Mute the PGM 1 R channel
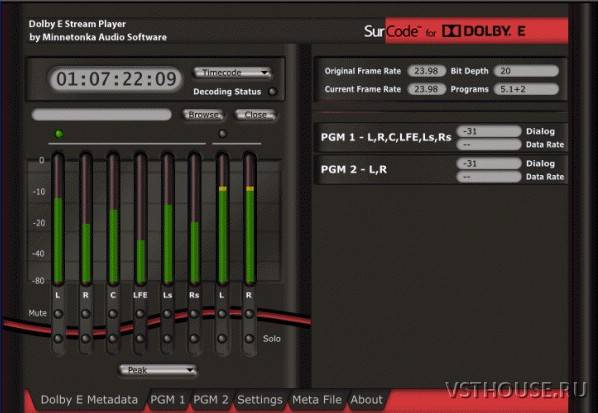Image resolution: width=598 pixels, height=413 pixels. point(86,314)
